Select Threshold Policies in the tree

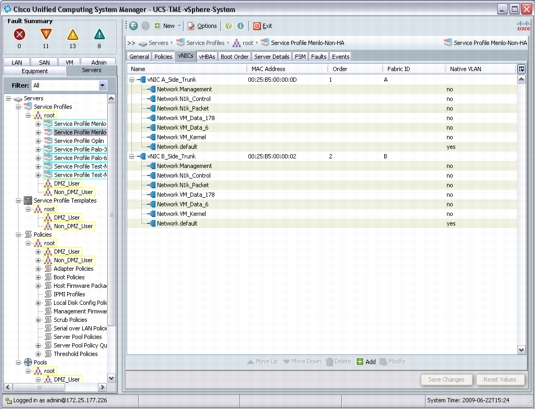click(x=76, y=354)
